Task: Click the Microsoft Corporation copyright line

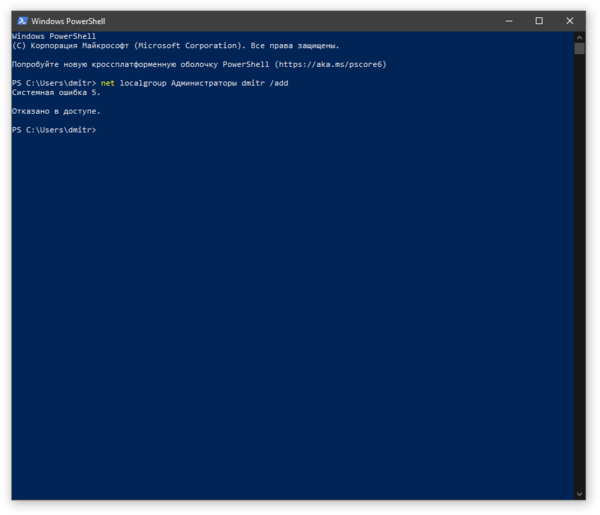Action: coord(175,45)
